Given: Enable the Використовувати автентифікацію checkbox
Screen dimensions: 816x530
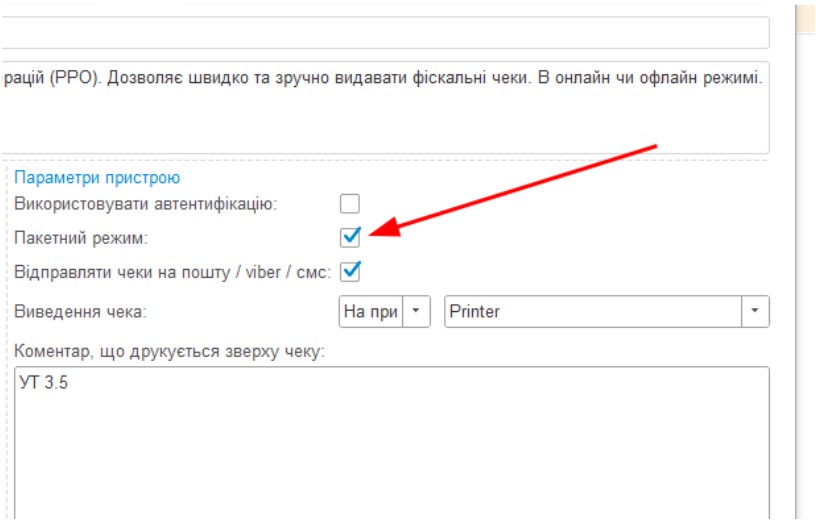Looking at the screenshot, I should (349, 204).
